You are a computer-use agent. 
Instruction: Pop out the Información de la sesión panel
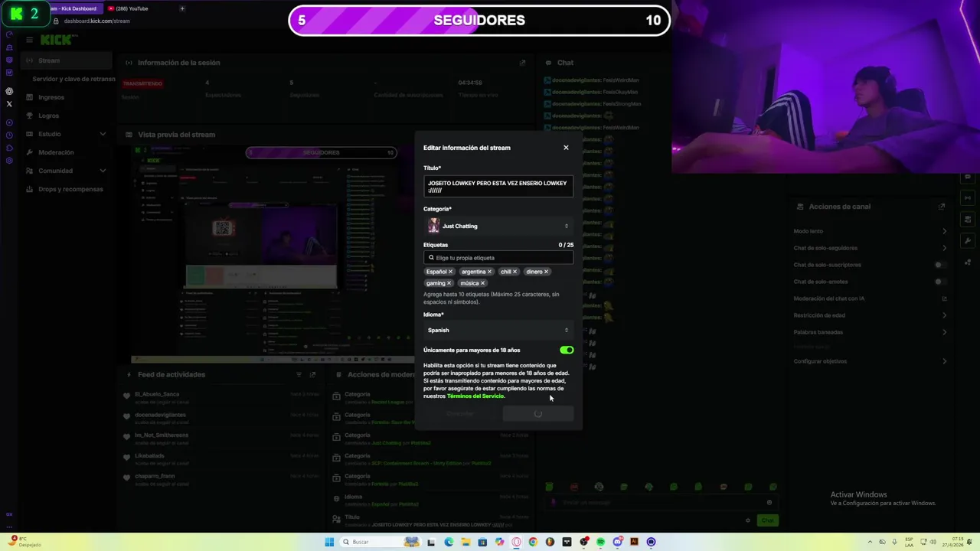pos(522,63)
